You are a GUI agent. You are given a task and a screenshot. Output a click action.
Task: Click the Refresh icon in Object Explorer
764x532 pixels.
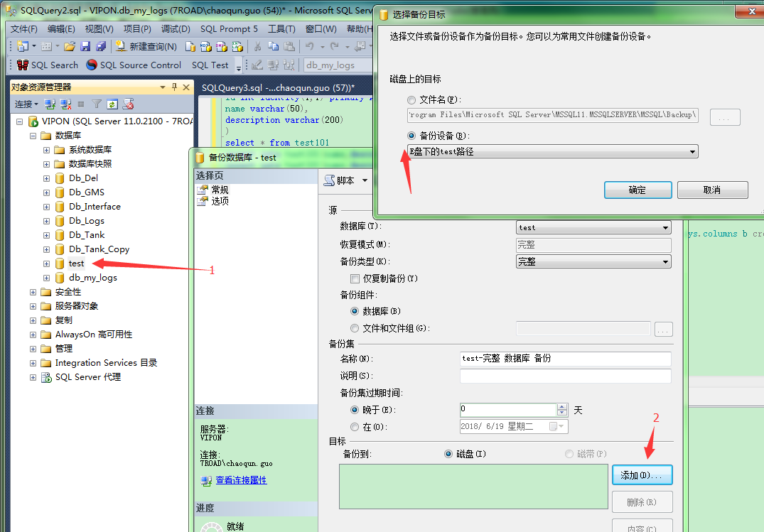point(112,104)
